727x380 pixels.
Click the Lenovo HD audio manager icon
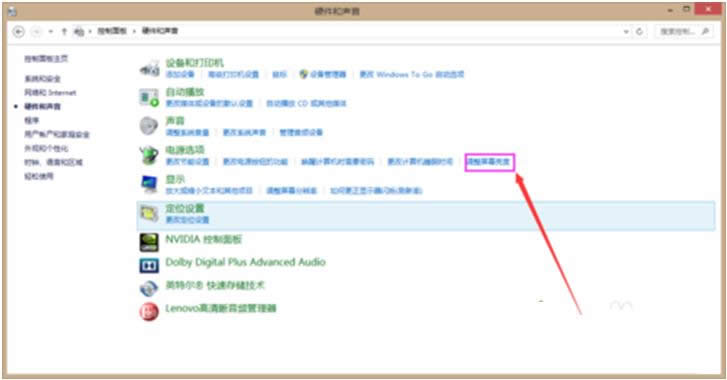149,311
